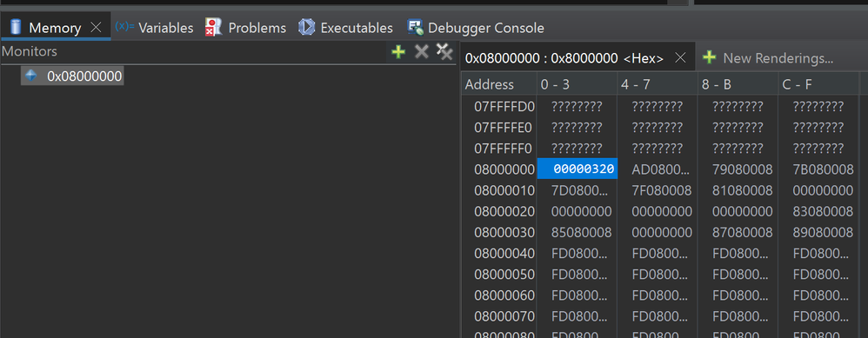The image size is (868, 338).
Task: Open the Executables tab
Action: (x=345, y=27)
